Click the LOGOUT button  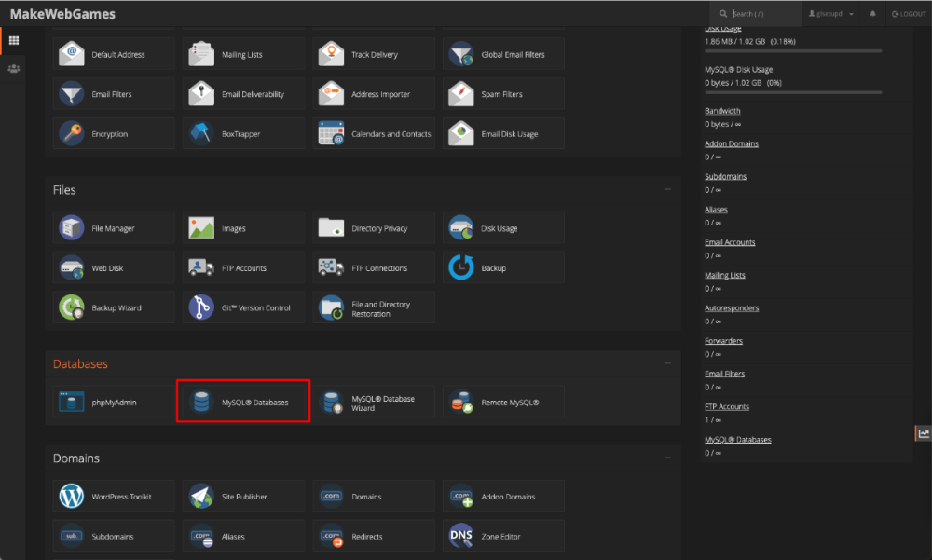(x=908, y=13)
